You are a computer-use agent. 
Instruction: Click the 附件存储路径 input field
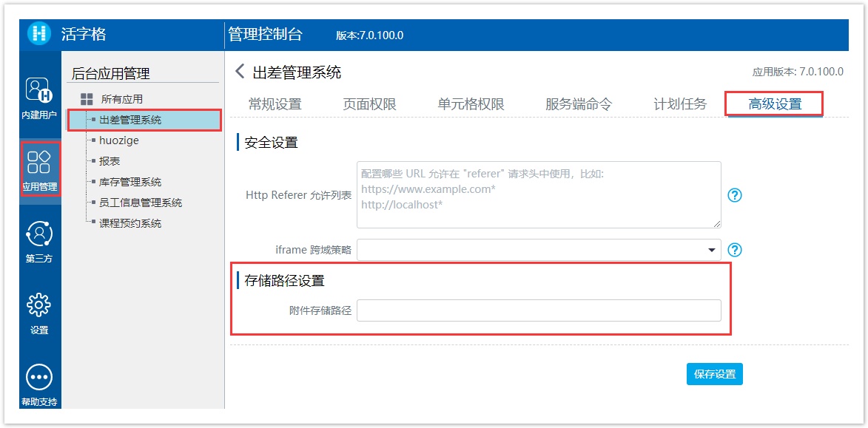539,310
